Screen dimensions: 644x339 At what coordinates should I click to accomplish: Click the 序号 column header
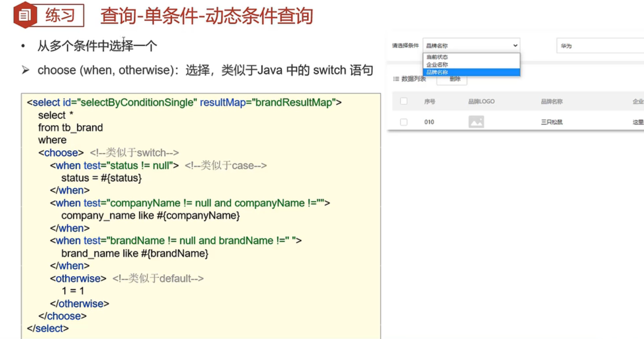click(x=430, y=102)
